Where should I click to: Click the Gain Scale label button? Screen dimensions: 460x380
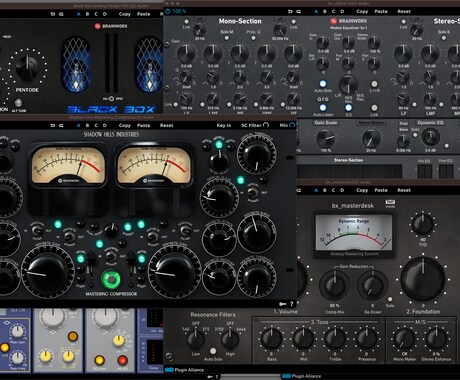coord(326,123)
